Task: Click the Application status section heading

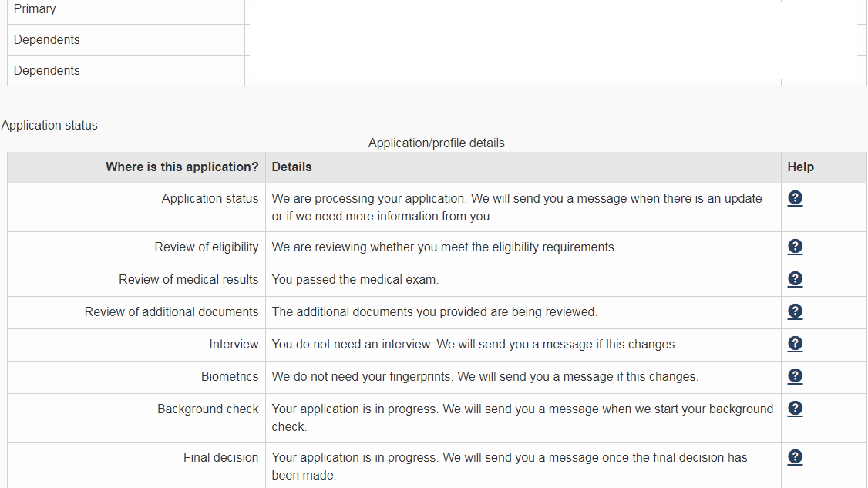Action: (x=49, y=125)
